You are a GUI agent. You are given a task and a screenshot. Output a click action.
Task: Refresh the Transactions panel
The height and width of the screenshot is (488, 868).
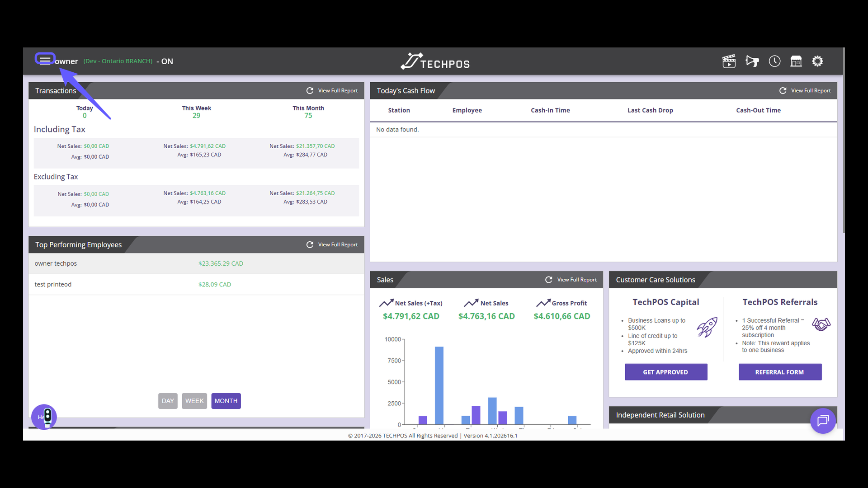(310, 90)
